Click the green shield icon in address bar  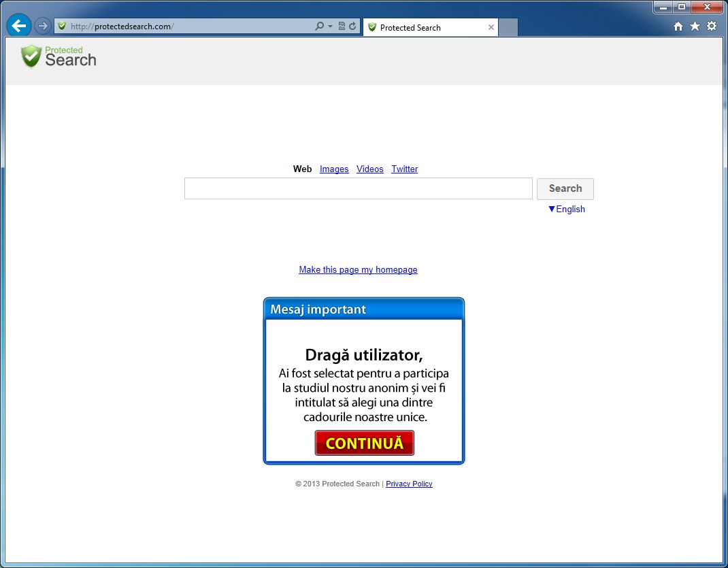click(62, 26)
